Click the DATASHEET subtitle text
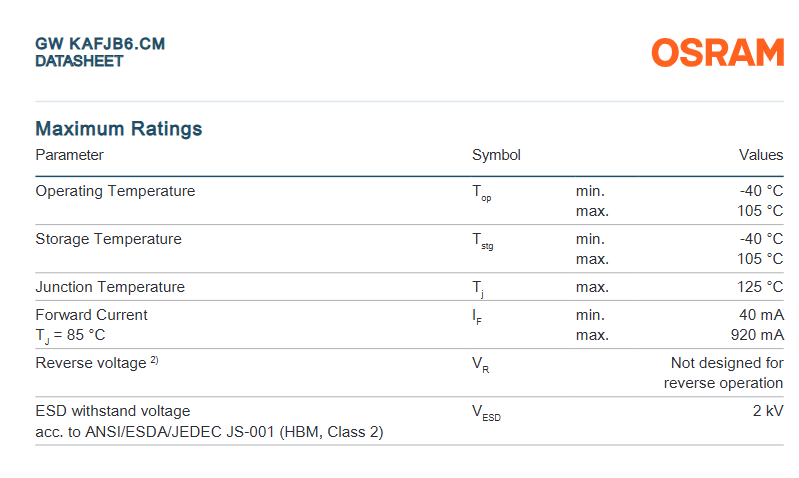The height and width of the screenshot is (478, 799). click(79, 61)
